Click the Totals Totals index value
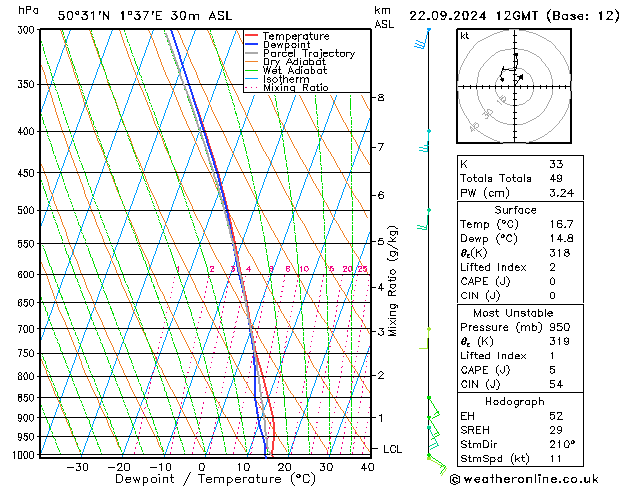629x486 pixels. pyautogui.click(x=556, y=178)
